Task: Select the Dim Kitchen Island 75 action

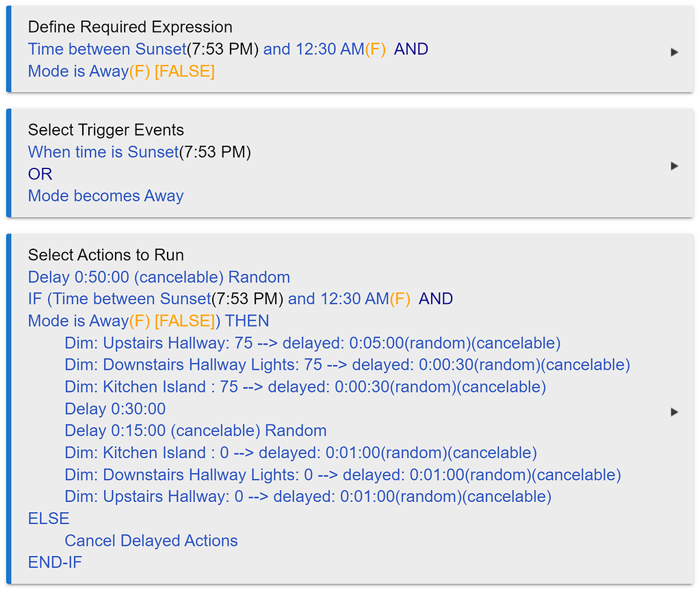Action: (x=305, y=387)
